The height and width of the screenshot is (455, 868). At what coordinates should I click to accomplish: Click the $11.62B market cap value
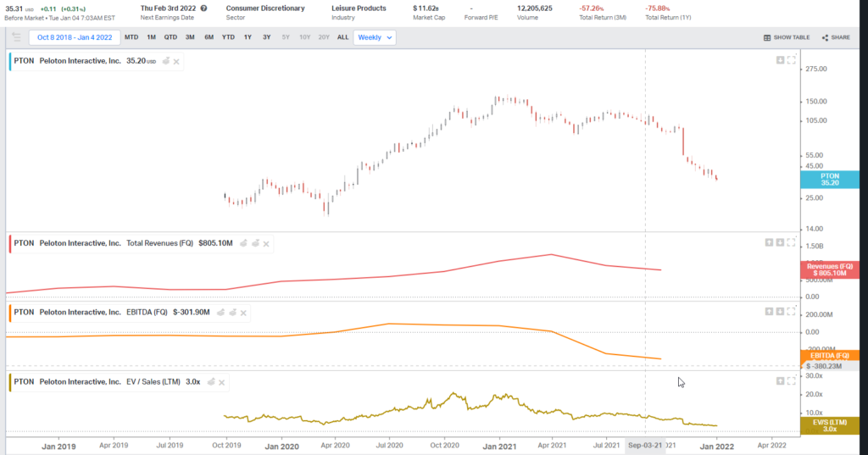pyautogui.click(x=426, y=8)
